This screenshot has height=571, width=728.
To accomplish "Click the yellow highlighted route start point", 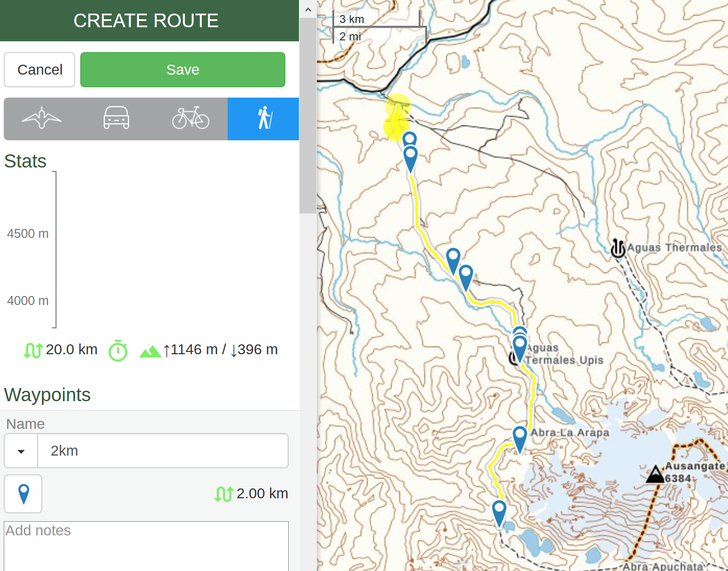I will point(398,106).
